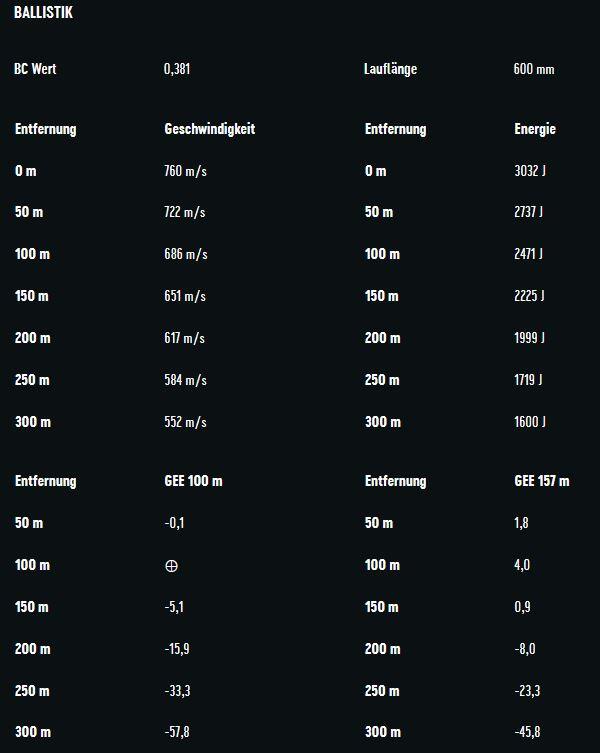Click the Lauflänge value 600 mm
Image resolution: width=600 pixels, height=753 pixels.
533,70
